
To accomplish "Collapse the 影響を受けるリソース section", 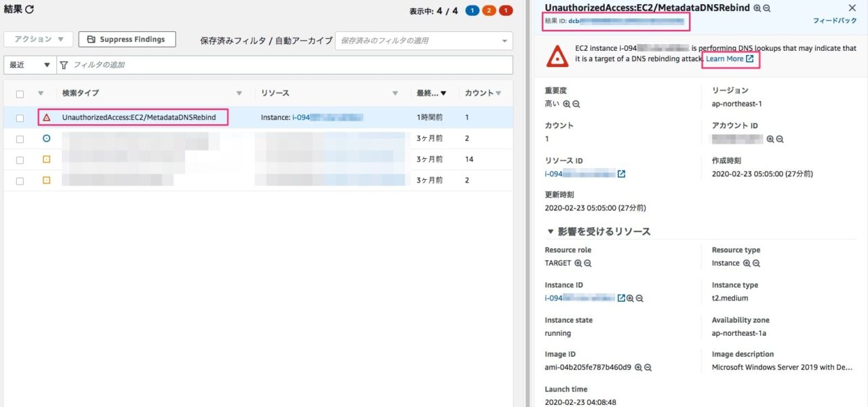I will click(x=551, y=231).
